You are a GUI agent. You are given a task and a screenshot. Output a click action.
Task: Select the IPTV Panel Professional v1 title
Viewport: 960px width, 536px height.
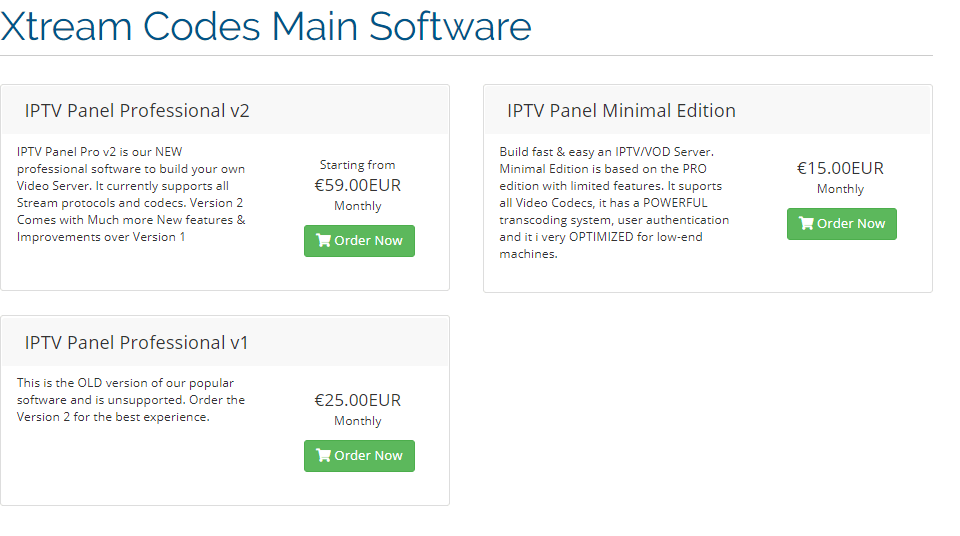pos(137,342)
